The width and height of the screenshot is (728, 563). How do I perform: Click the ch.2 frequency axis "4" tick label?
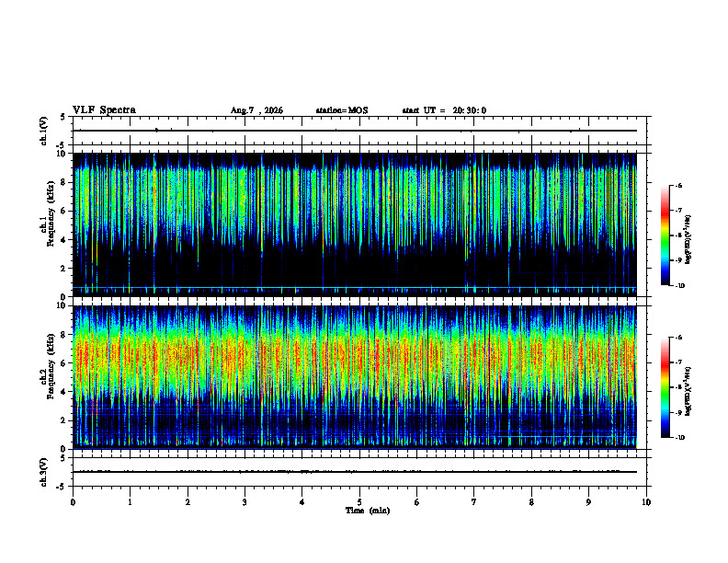pos(64,392)
